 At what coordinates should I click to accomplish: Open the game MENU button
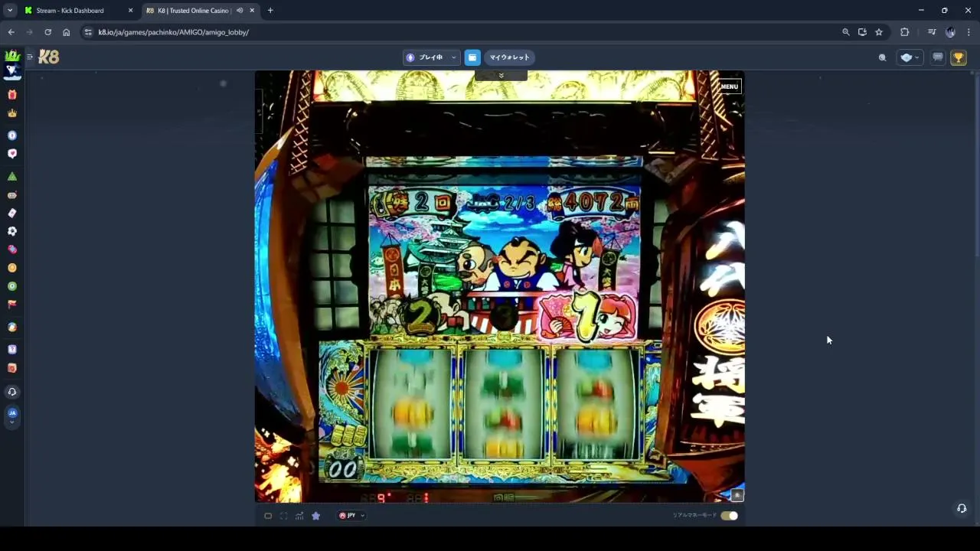[729, 86]
